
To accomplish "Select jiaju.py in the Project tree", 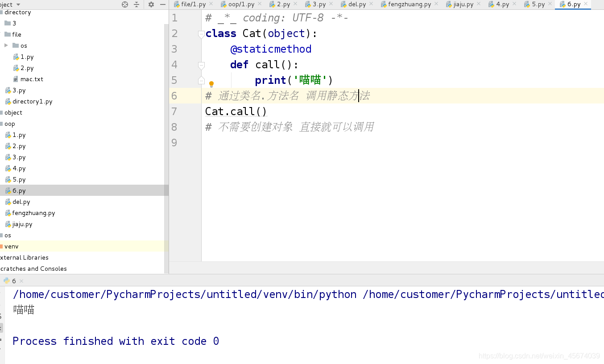I will [x=22, y=224].
